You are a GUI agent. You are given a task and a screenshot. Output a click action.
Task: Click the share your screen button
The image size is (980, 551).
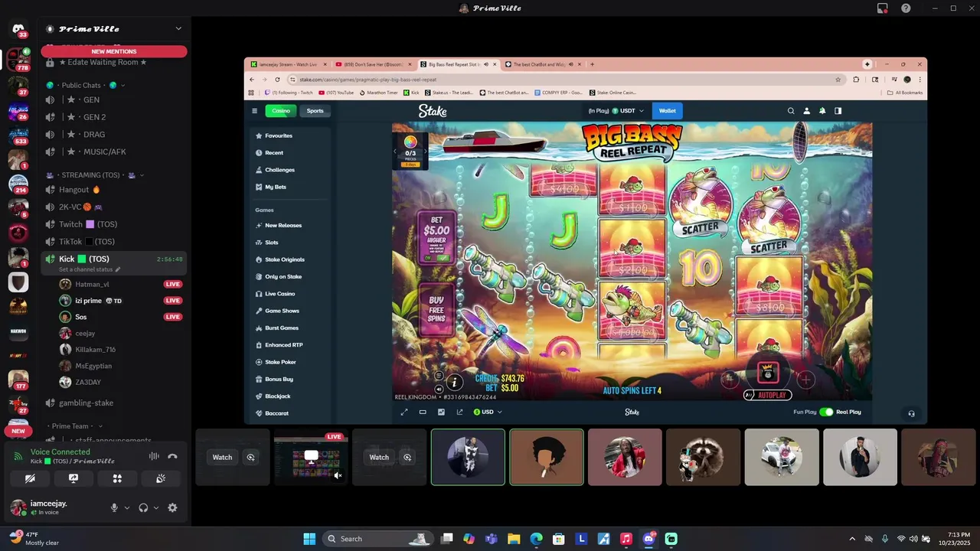(x=73, y=478)
